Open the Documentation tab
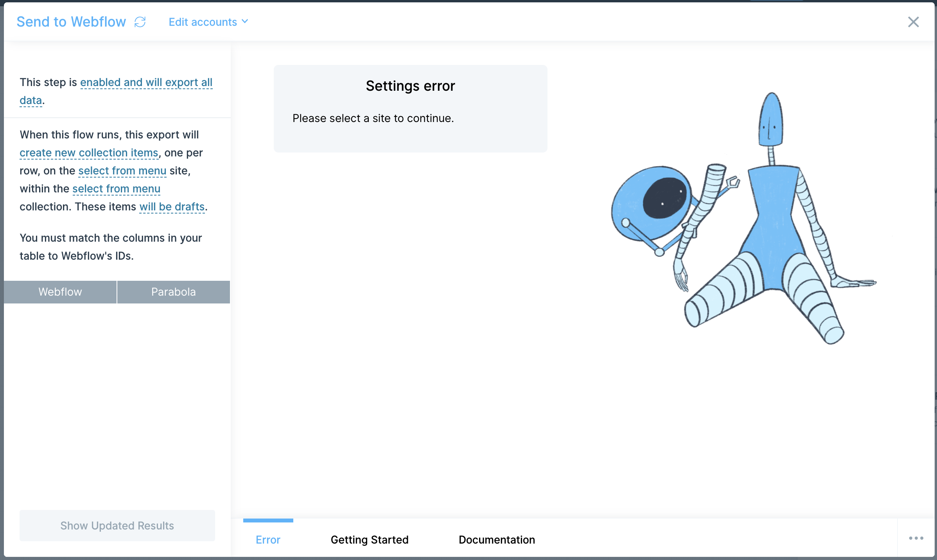 pyautogui.click(x=497, y=540)
